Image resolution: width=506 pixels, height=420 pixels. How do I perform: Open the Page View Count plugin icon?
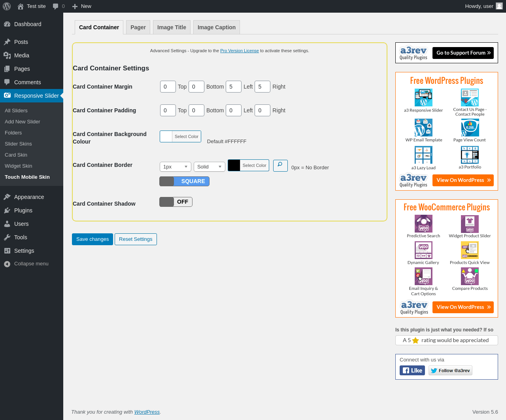(x=470, y=128)
